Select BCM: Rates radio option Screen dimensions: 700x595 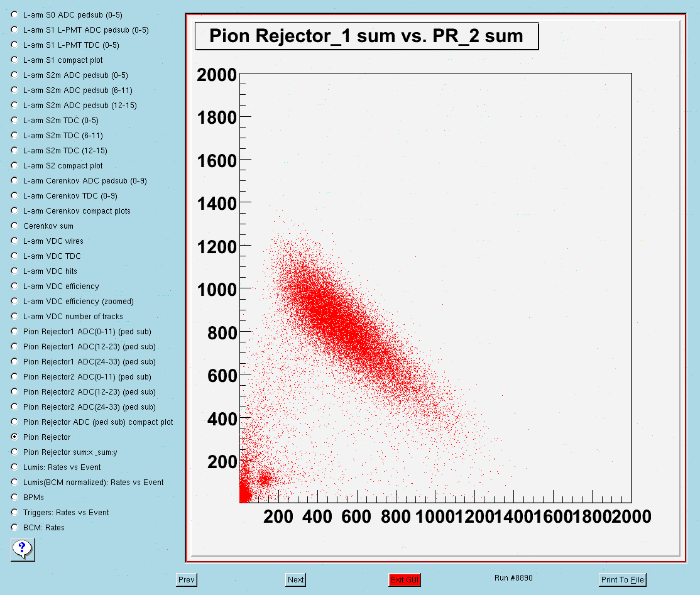tap(14, 528)
